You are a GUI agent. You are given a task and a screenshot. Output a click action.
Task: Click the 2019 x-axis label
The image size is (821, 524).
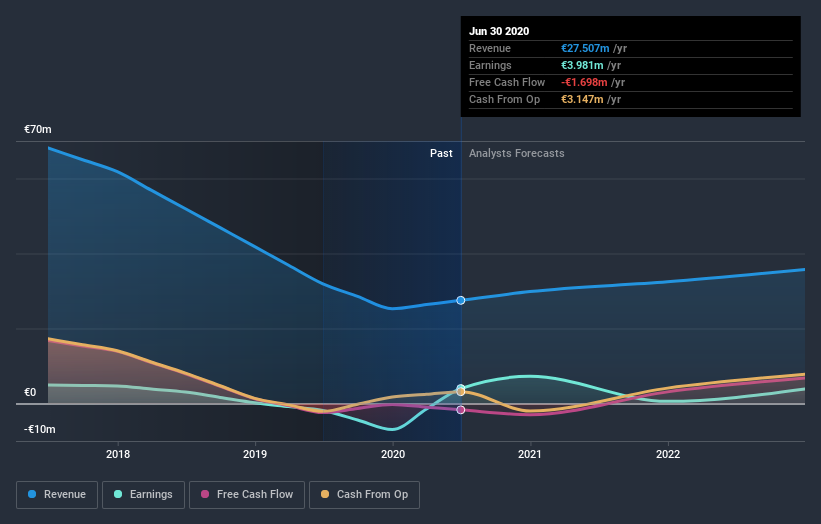pos(255,454)
